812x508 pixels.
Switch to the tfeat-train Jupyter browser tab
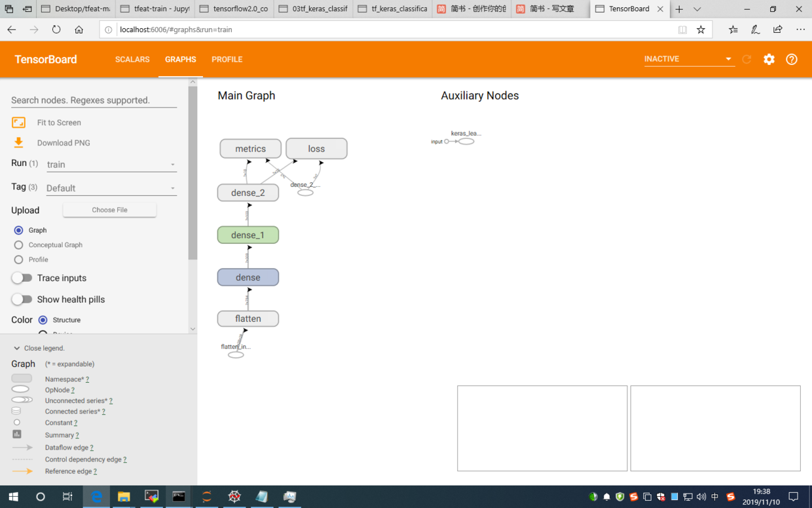point(154,9)
